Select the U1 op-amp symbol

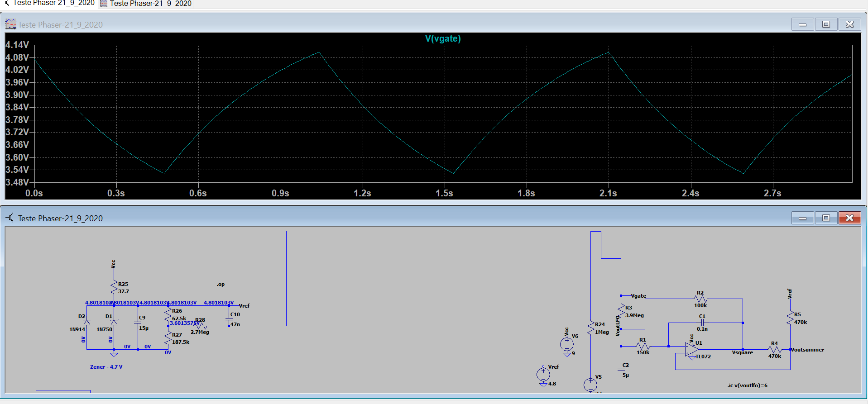[x=691, y=350]
